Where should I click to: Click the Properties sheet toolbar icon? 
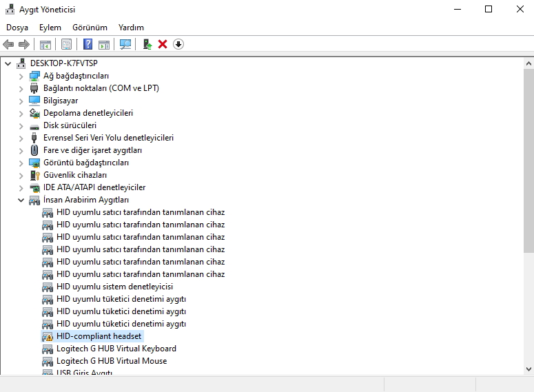[x=66, y=44]
